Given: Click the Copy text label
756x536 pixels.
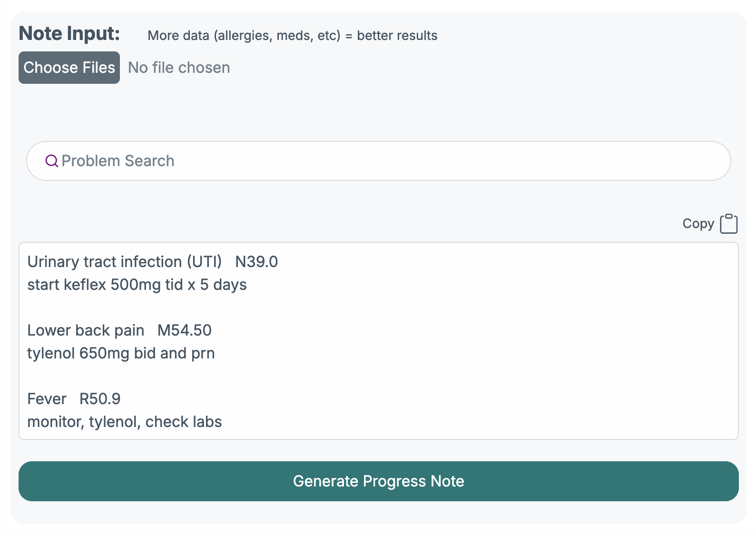Looking at the screenshot, I should coord(698,224).
